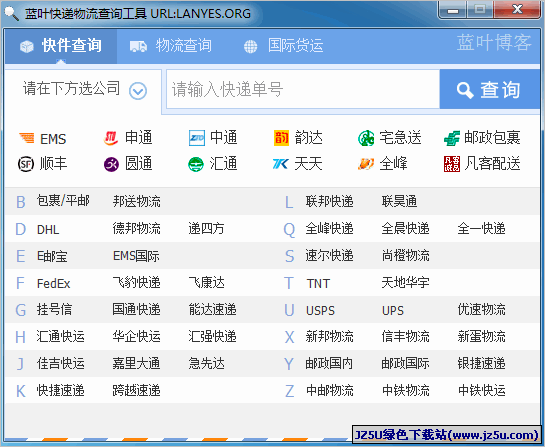Click the 天天 TK logo icon
545x447 pixels.
[281, 164]
